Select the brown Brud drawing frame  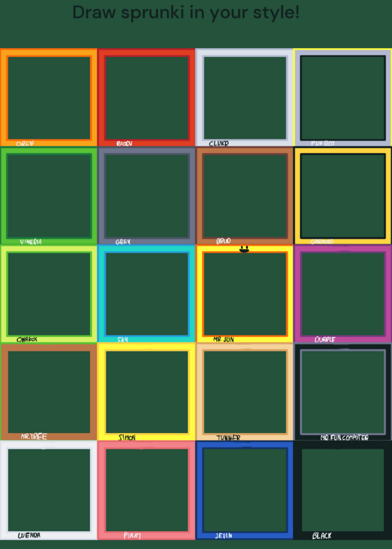(244, 196)
